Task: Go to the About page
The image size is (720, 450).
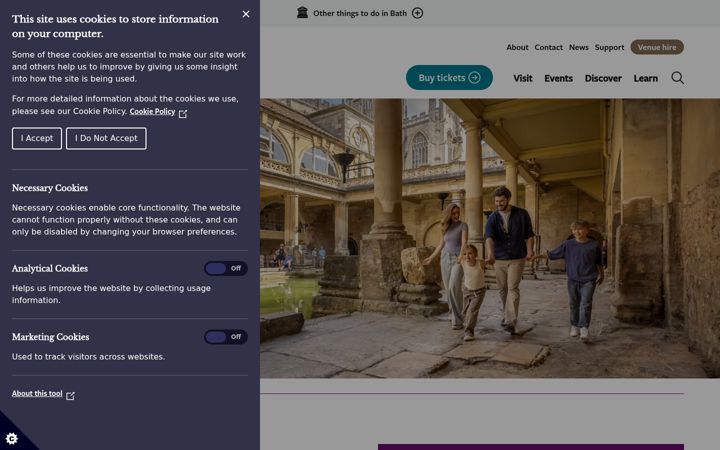Action: (517, 47)
